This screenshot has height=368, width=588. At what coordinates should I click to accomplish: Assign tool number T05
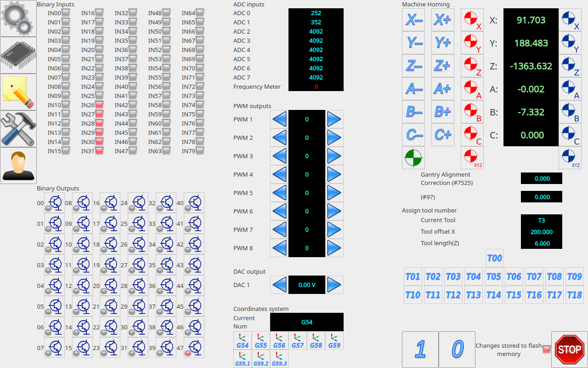point(493,276)
